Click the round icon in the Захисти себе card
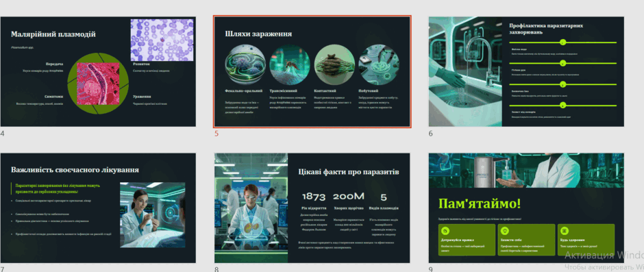 click(x=506, y=230)
